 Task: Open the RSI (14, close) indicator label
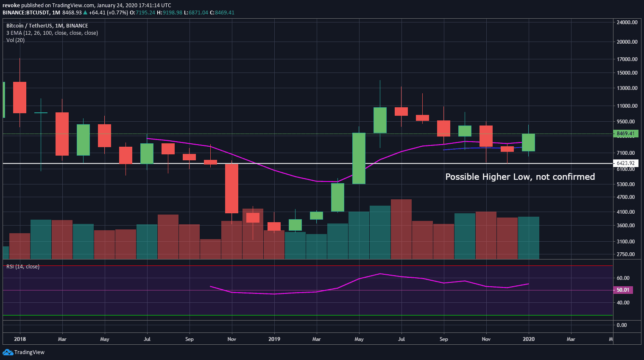pyautogui.click(x=23, y=267)
